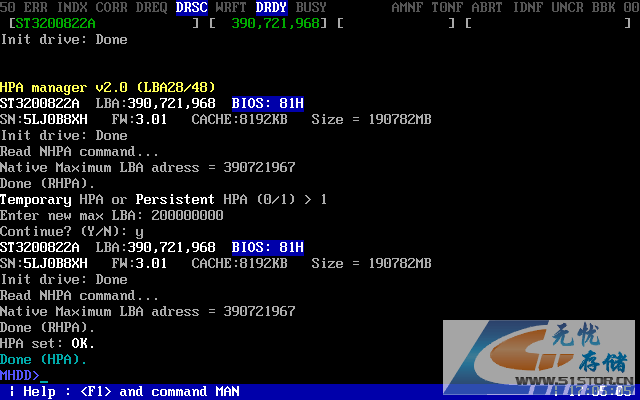
Task: Click the highlighted DRSC status flag
Action: click(191, 7)
